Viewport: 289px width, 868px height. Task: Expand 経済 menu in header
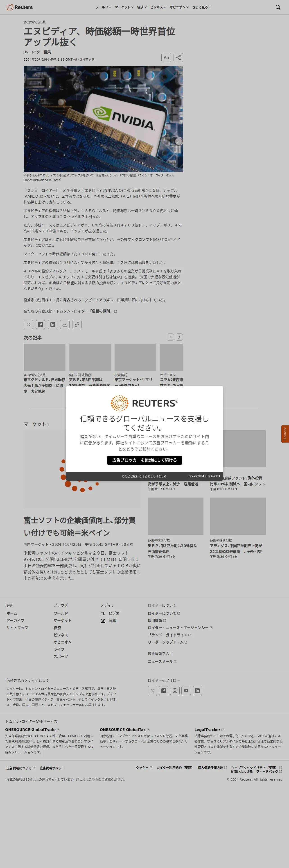click(142, 7)
